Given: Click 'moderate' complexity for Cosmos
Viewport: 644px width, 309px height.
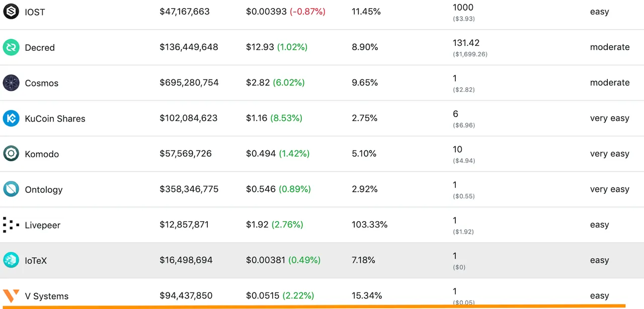Looking at the screenshot, I should tap(610, 82).
